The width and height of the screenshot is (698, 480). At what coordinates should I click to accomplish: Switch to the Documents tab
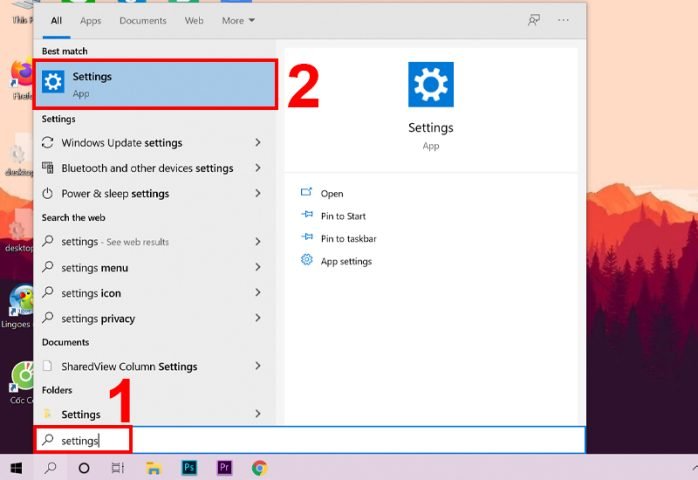[142, 20]
